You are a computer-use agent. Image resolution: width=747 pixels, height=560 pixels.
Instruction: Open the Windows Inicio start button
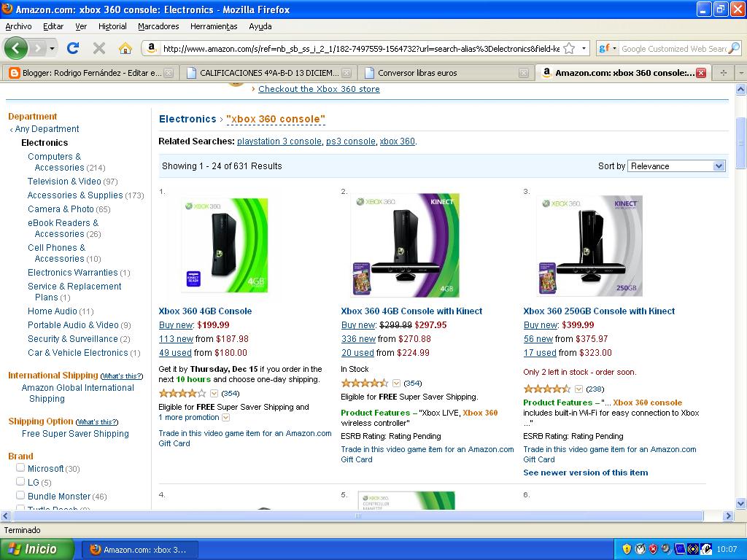point(36,549)
